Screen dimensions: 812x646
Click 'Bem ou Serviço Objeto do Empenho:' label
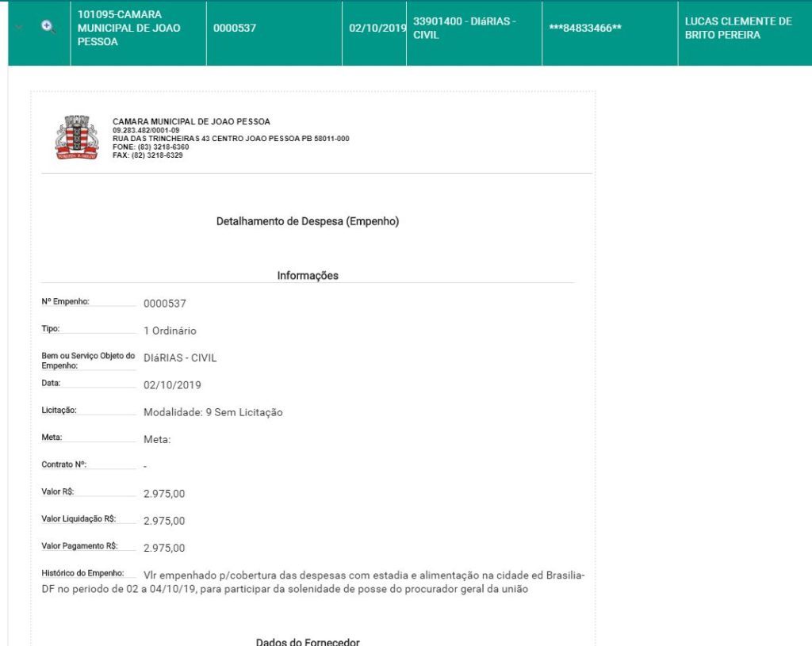(88, 361)
